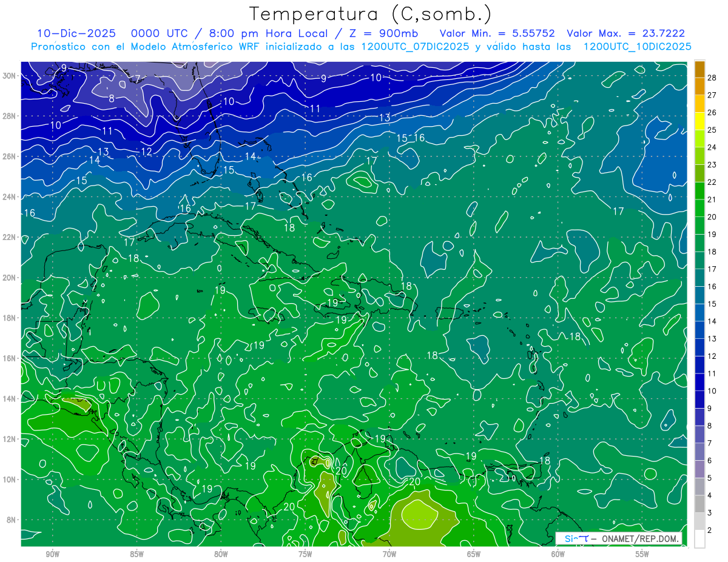
Task: Click the "18N" latitude label
Action: click(10, 318)
